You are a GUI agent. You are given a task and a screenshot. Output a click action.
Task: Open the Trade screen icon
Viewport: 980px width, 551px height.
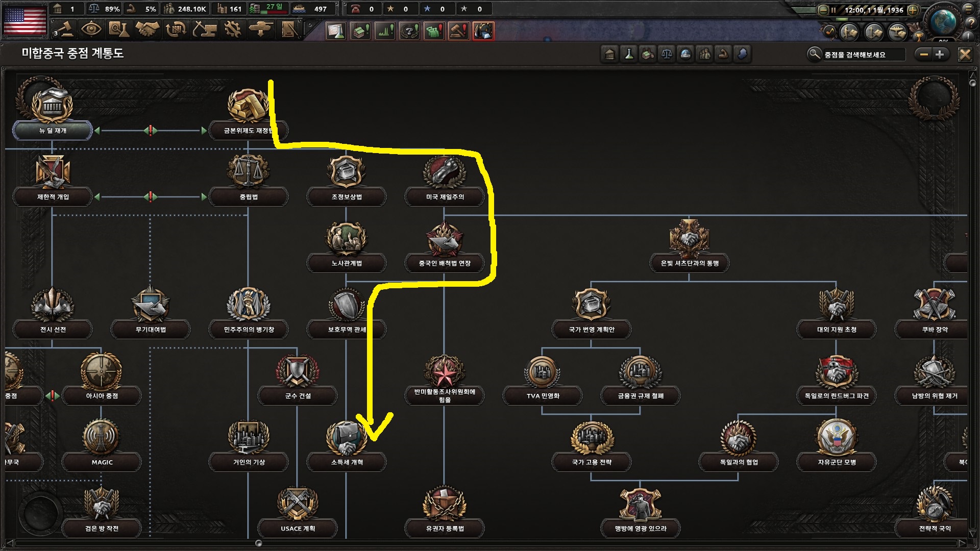176,30
